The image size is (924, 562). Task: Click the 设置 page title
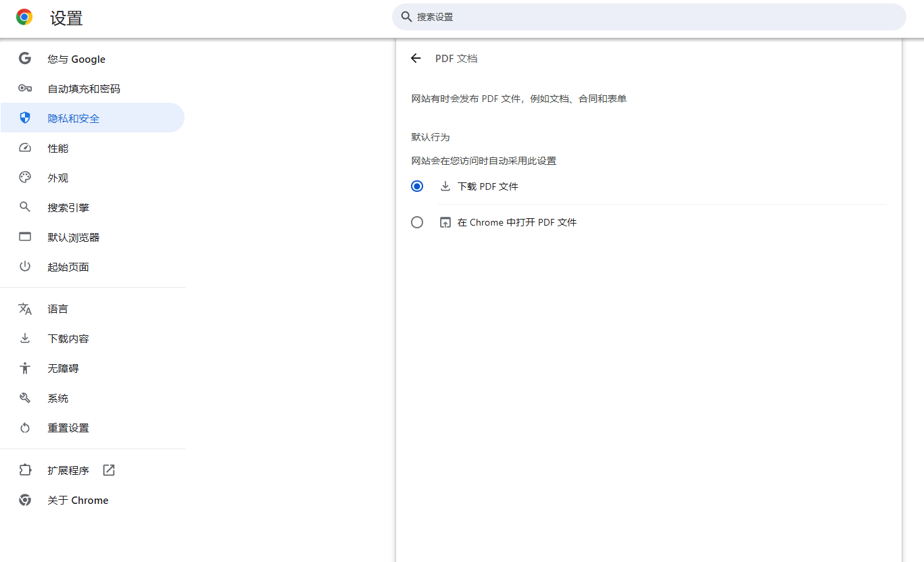tap(66, 18)
